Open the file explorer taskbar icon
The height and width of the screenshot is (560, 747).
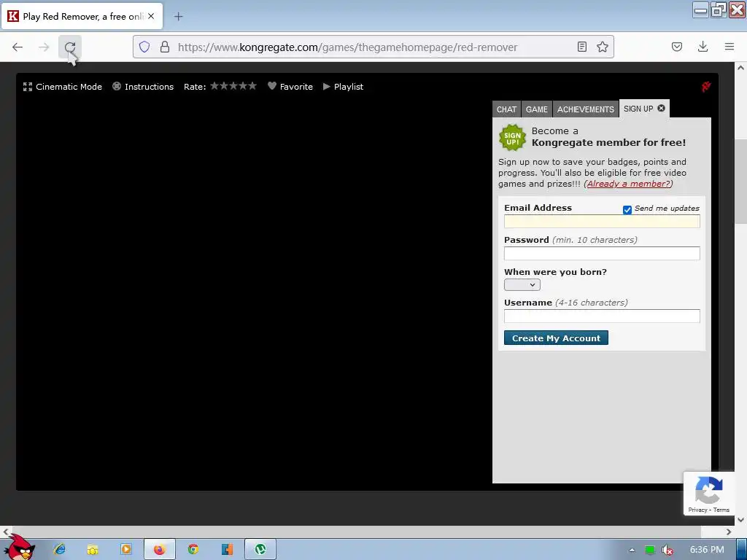coord(93,550)
